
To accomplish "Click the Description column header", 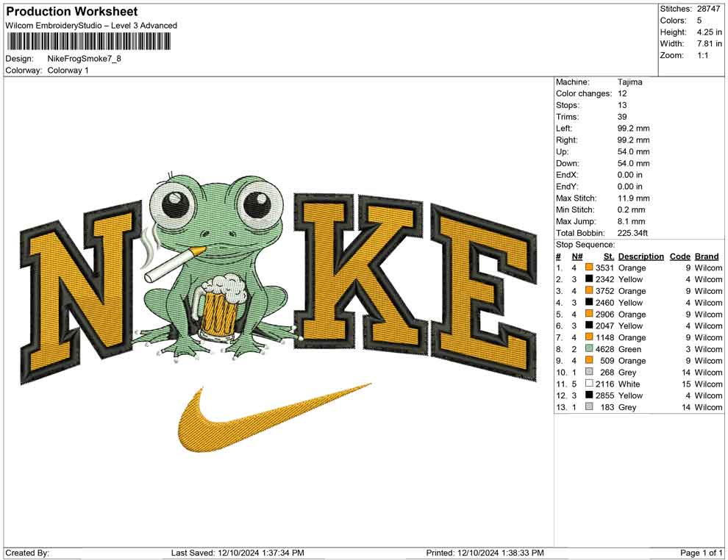I will tap(640, 256).
